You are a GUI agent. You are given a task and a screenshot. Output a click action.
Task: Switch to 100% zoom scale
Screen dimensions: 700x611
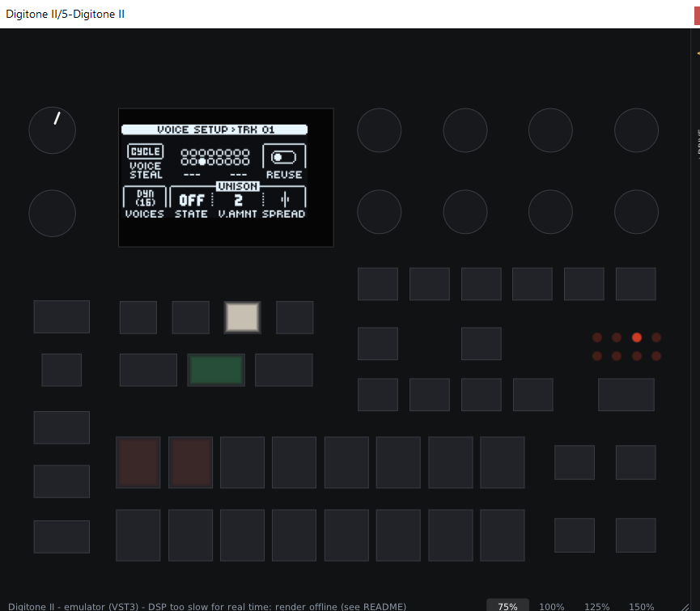tap(552, 605)
